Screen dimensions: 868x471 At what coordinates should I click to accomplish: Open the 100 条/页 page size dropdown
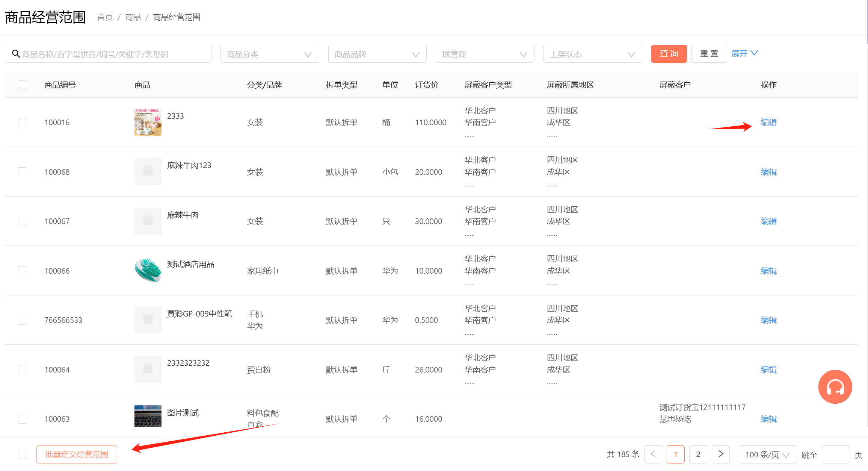point(767,454)
